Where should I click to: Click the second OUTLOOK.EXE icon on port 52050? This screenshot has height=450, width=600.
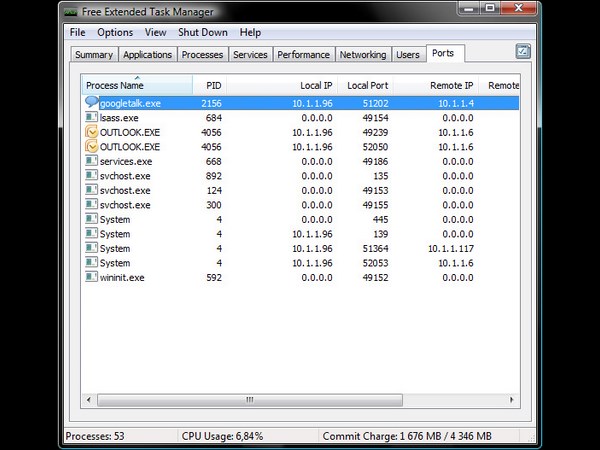(92, 146)
